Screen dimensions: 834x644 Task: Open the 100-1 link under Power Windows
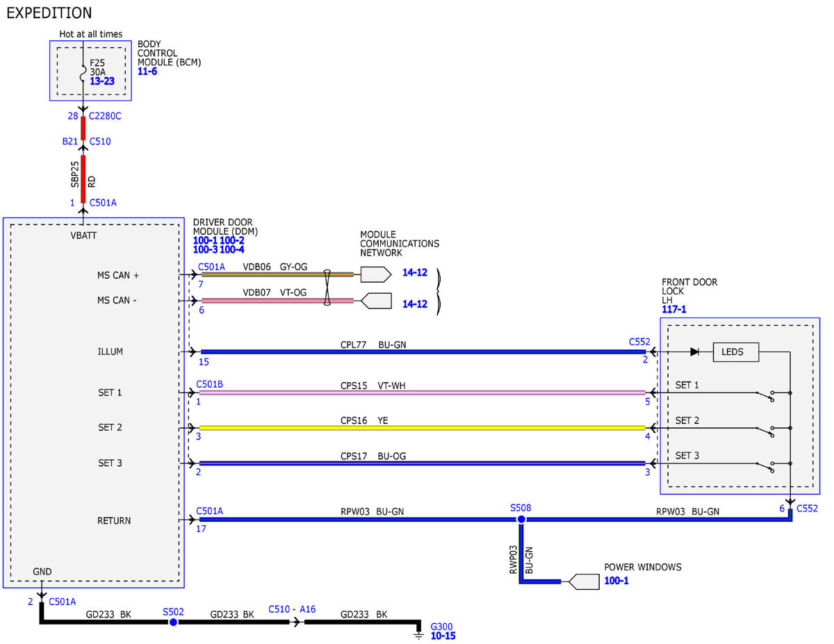616,580
